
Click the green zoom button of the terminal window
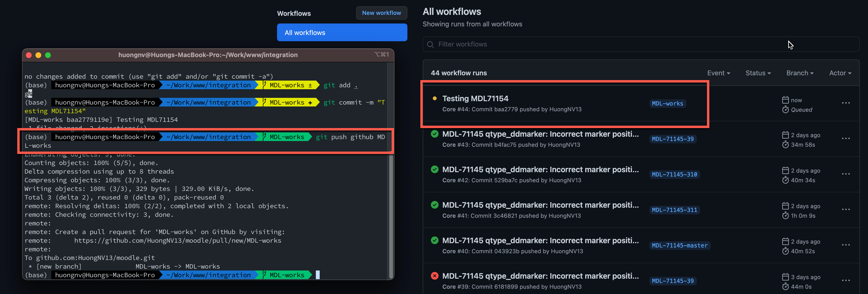coord(48,55)
